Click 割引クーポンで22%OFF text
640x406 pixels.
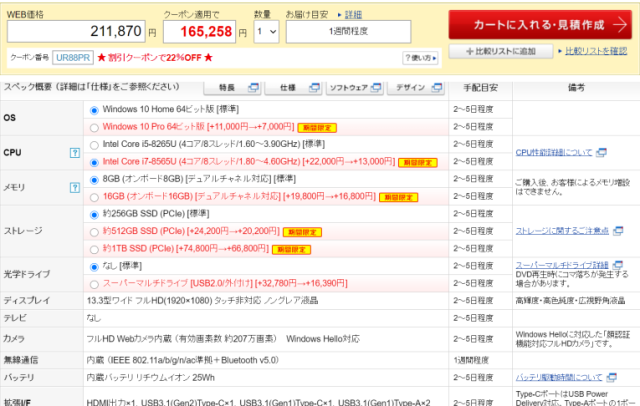155,58
